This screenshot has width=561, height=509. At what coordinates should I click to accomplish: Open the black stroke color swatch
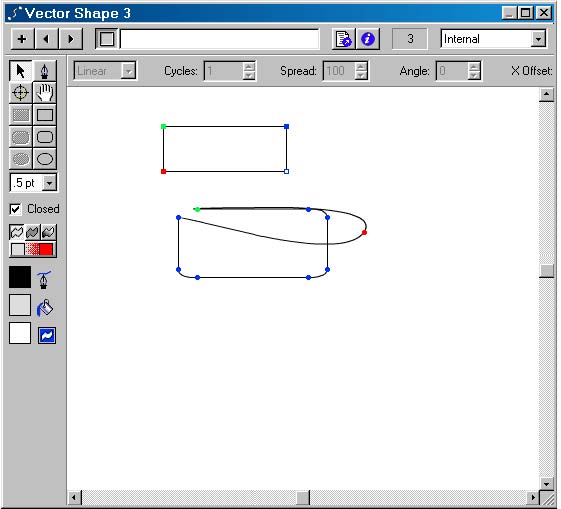pyautogui.click(x=20, y=277)
